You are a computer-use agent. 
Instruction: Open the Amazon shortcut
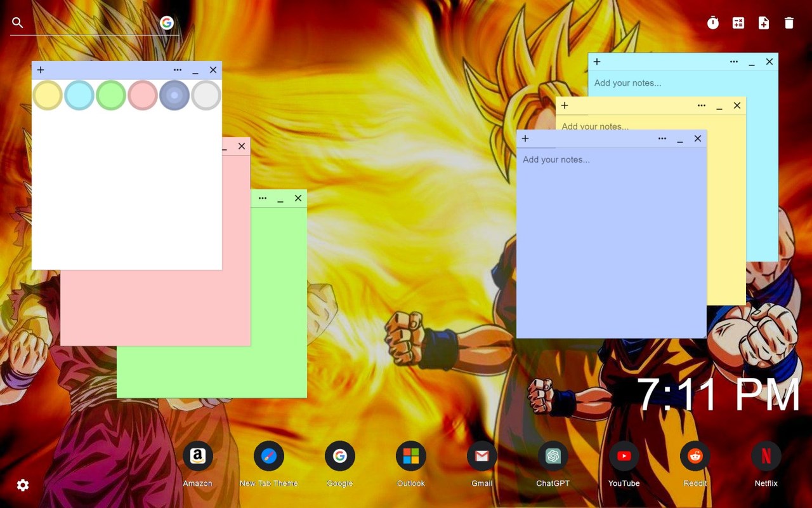(x=198, y=456)
